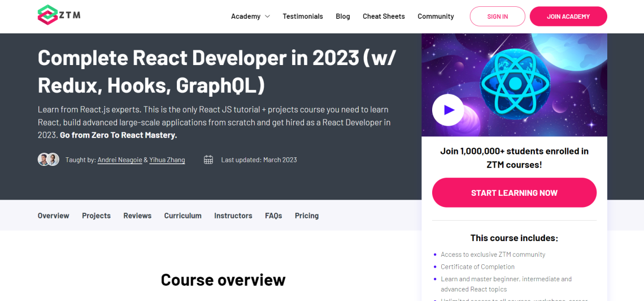Image resolution: width=644 pixels, height=301 pixels.
Task: Click the instructor avatar photos
Action: pyautogui.click(x=49, y=160)
